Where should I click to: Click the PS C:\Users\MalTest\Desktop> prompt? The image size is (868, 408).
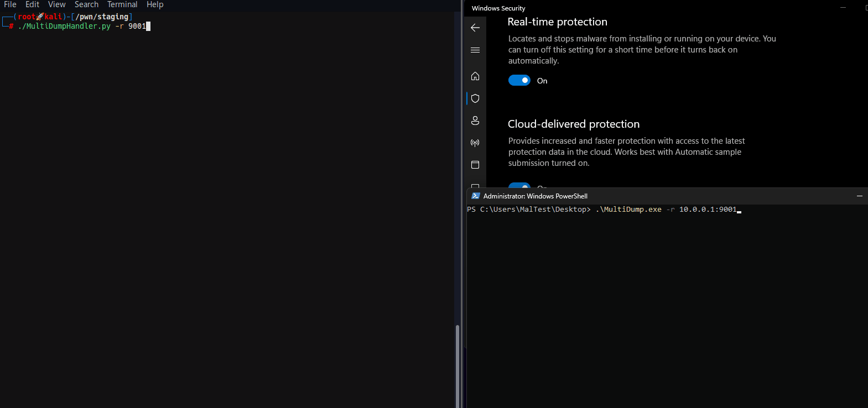pyautogui.click(x=529, y=210)
